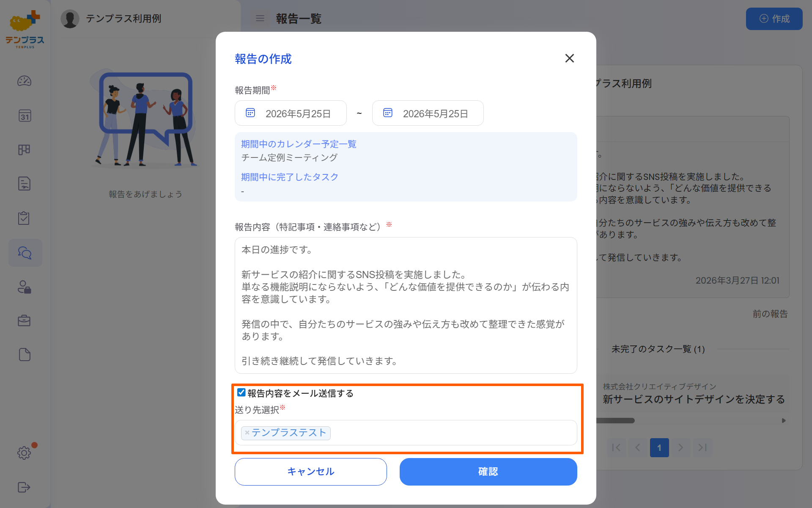Viewport: 812px width, 508px height.
Task: Click the 前の報告 link
Action: (770, 314)
